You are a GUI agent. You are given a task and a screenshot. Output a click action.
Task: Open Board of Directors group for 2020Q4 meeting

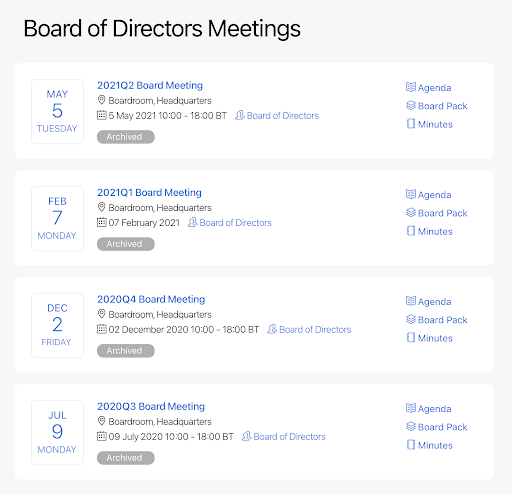(309, 329)
